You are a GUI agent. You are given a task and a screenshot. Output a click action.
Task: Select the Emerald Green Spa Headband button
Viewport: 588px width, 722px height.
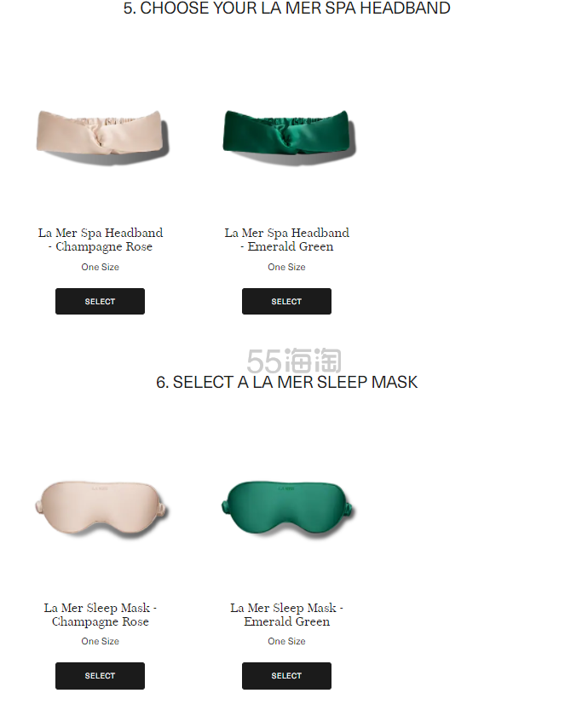286,301
